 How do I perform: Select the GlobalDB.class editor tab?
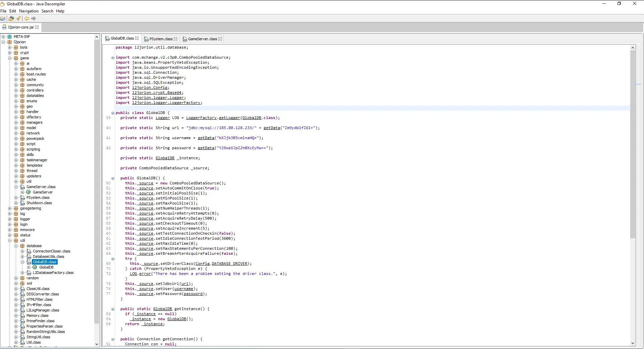point(122,39)
